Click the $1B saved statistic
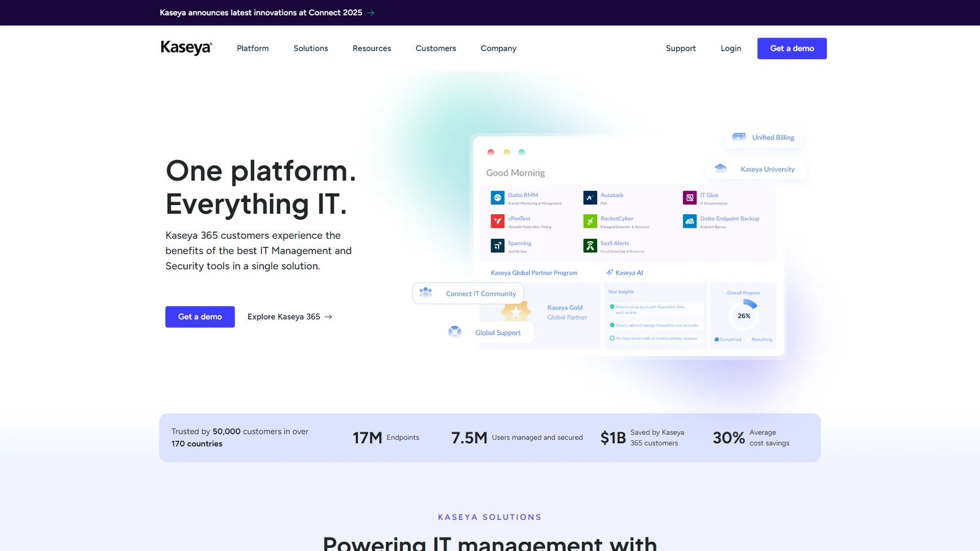The height and width of the screenshot is (551, 980). 643,438
